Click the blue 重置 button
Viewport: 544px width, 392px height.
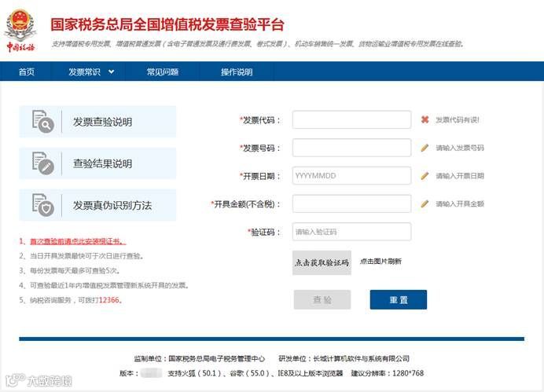pos(399,299)
